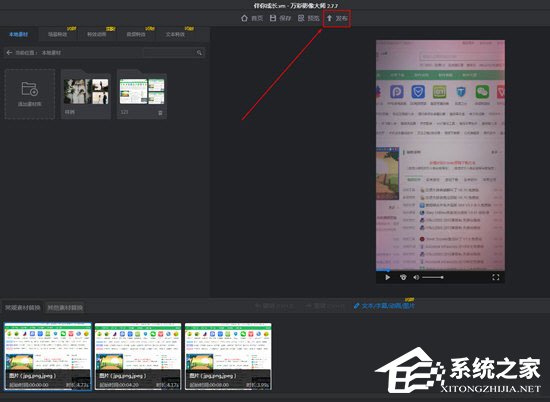The height and width of the screenshot is (402, 550).
Task: Add a new material library folder
Action: 30,94
